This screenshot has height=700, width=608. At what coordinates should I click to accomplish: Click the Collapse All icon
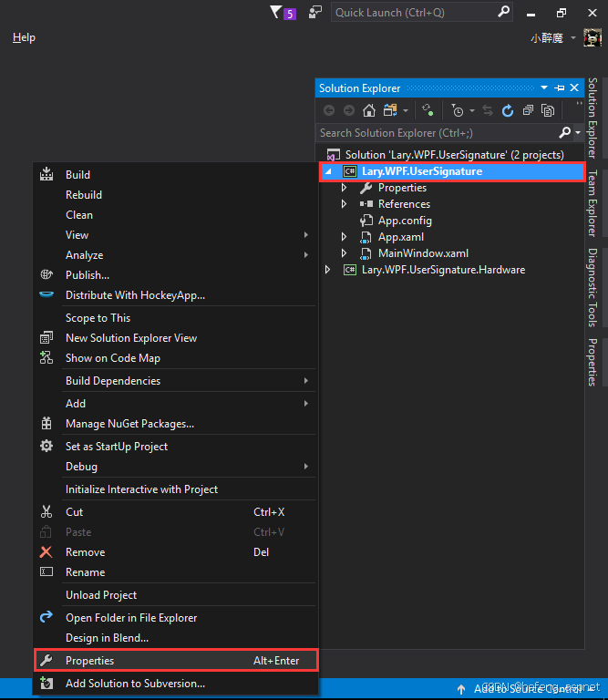tap(528, 110)
